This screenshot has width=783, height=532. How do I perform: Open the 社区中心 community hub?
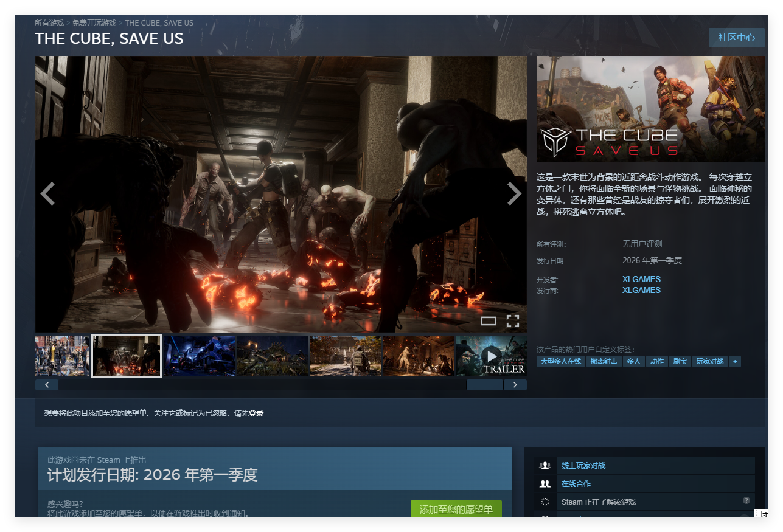(736, 38)
